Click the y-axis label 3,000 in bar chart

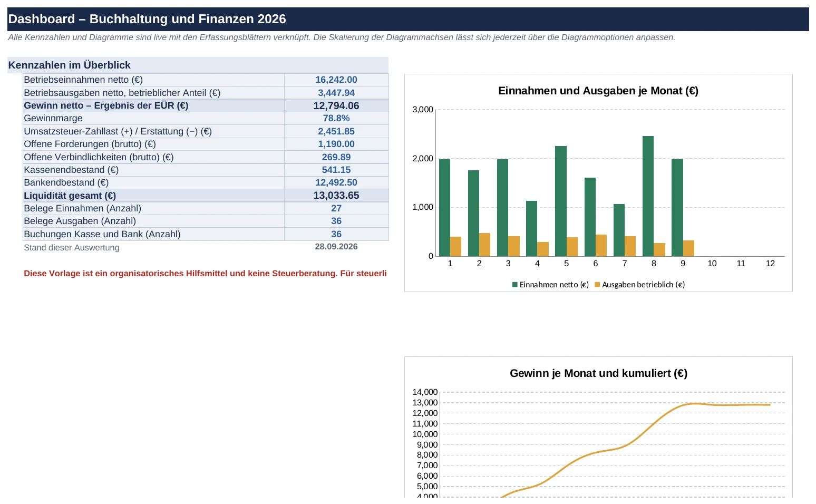pyautogui.click(x=423, y=110)
